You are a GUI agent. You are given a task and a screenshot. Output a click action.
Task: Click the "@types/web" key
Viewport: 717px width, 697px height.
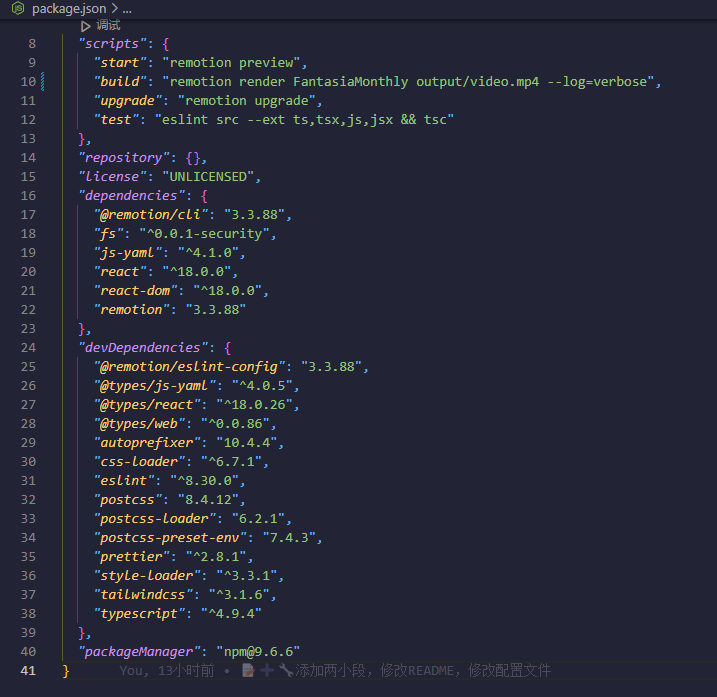[x=139, y=424]
